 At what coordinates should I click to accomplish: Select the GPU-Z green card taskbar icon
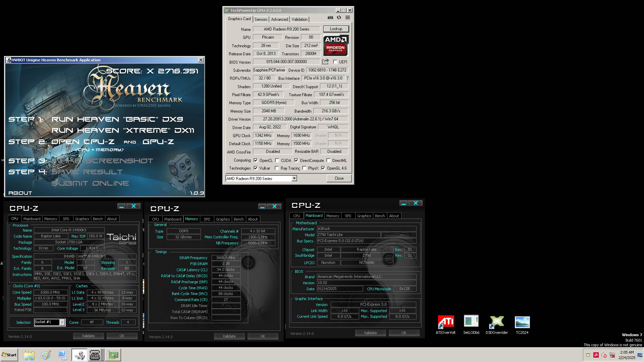coord(113,355)
